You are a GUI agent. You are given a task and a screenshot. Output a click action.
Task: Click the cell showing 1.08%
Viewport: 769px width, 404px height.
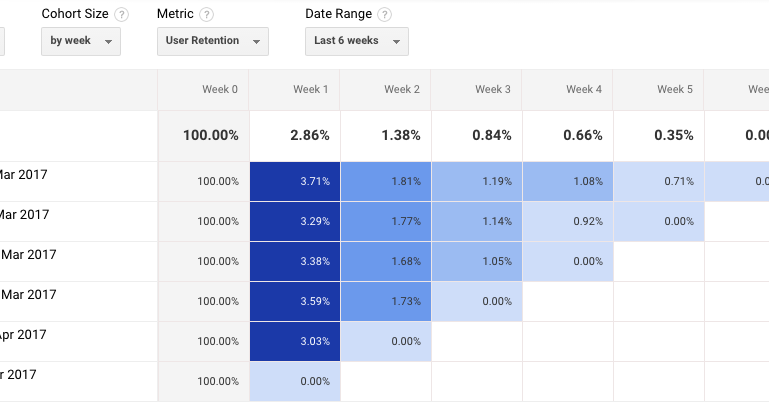tap(568, 181)
